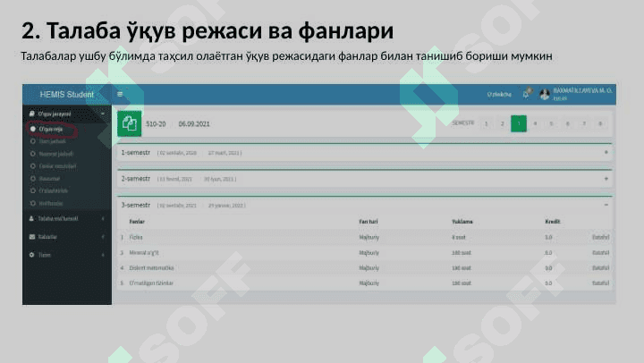Open Batafsil link for row 5

pos(600,283)
